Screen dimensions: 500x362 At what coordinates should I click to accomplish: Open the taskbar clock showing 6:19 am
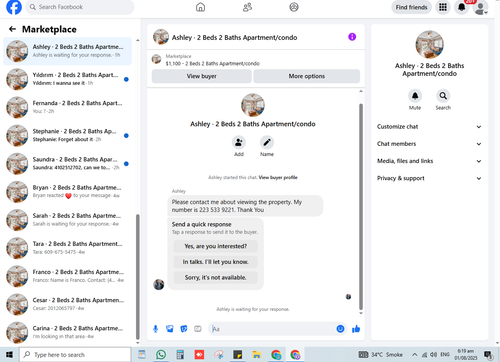click(466, 354)
